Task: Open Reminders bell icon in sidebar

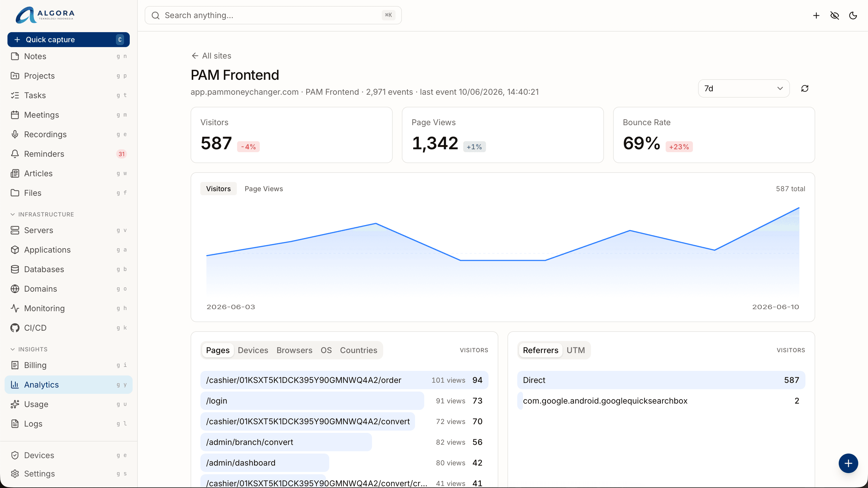Action: (x=15, y=154)
